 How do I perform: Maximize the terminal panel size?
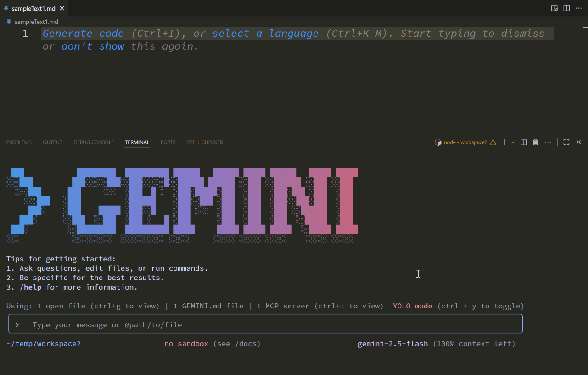pyautogui.click(x=566, y=142)
